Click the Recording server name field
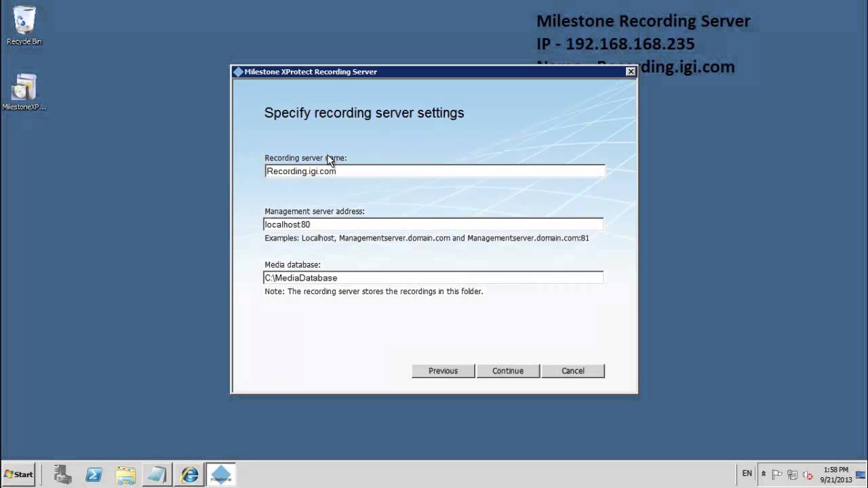868x488 pixels. pyautogui.click(x=435, y=171)
